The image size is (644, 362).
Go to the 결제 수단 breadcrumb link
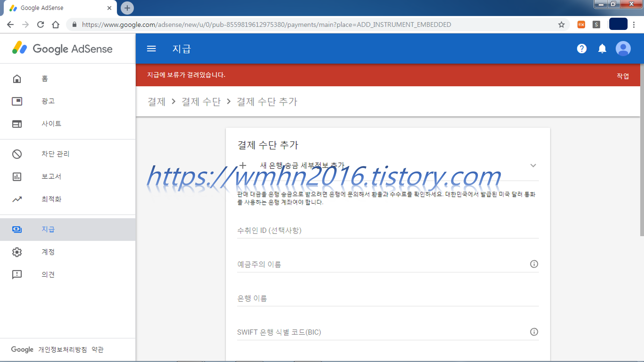tap(201, 102)
